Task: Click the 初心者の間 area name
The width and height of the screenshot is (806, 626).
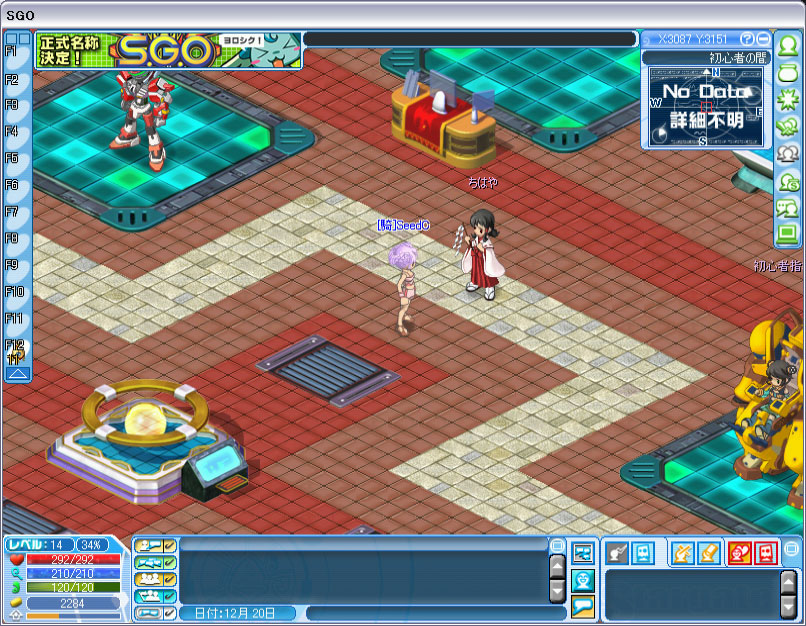Action: (737, 58)
